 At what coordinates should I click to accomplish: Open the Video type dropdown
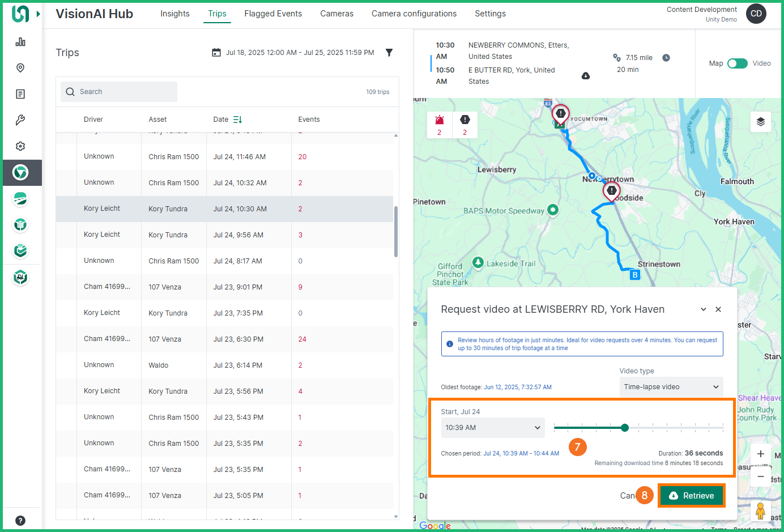[671, 387]
